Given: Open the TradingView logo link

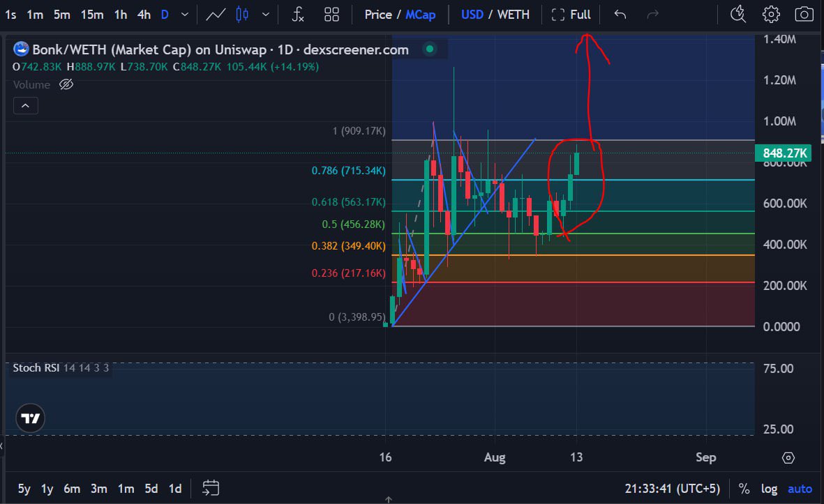Looking at the screenshot, I should tap(31, 418).
